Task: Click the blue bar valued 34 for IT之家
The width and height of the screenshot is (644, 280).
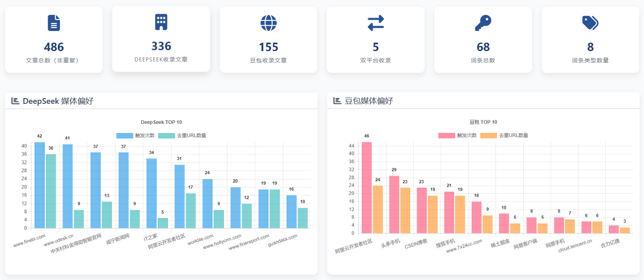Action: [151, 194]
